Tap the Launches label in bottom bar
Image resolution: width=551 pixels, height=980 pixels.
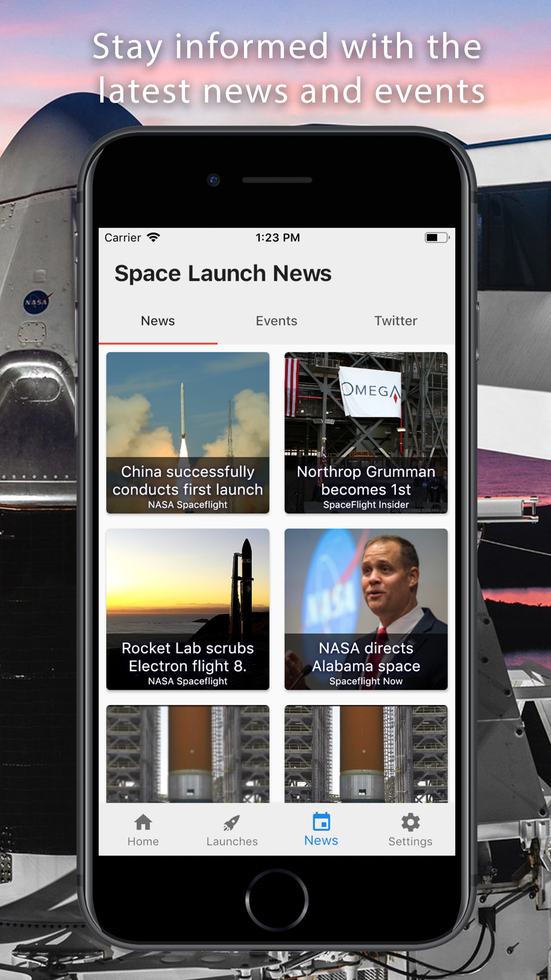[232, 842]
